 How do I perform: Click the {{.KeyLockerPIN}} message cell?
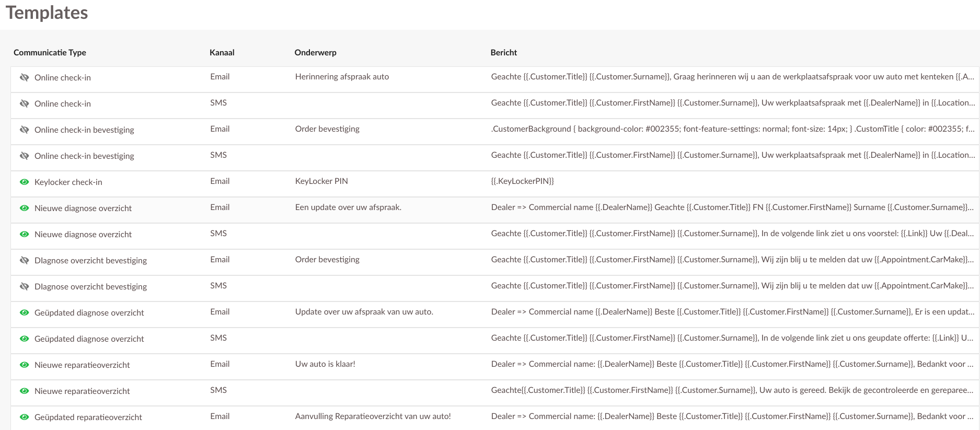(522, 181)
